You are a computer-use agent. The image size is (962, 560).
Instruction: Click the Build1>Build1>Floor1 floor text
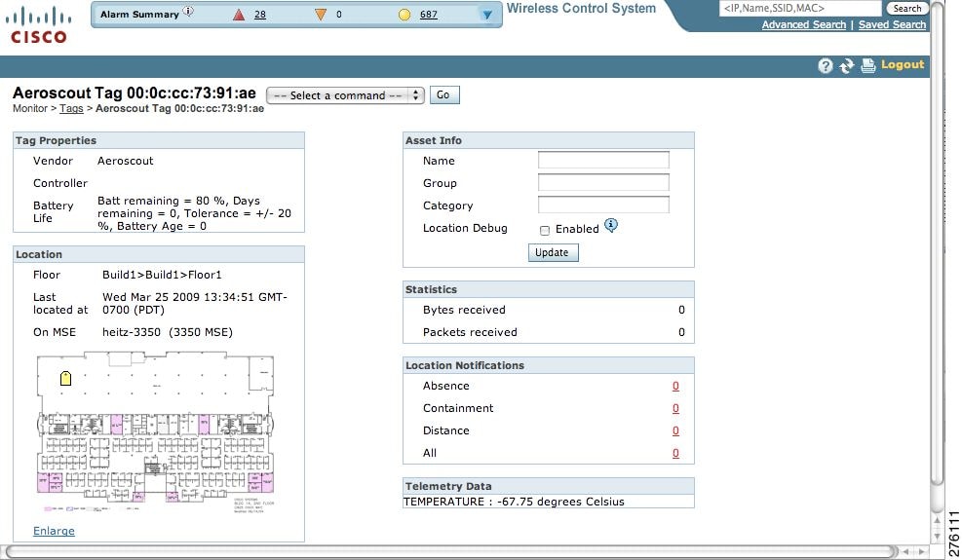pyautogui.click(x=162, y=275)
